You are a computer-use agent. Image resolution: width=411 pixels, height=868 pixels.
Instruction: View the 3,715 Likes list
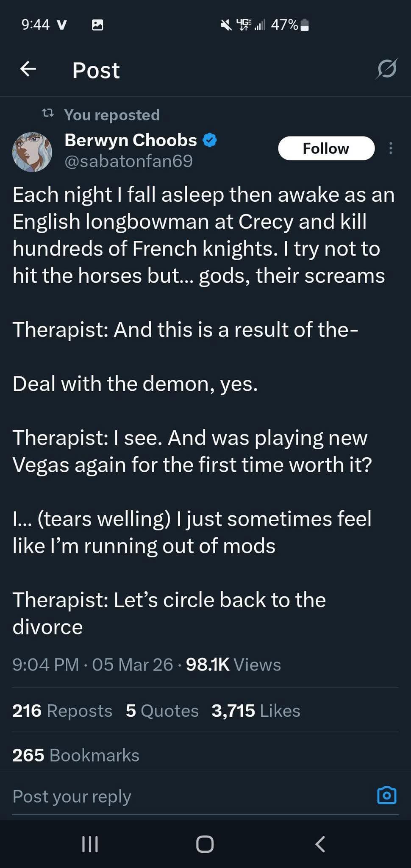256,711
